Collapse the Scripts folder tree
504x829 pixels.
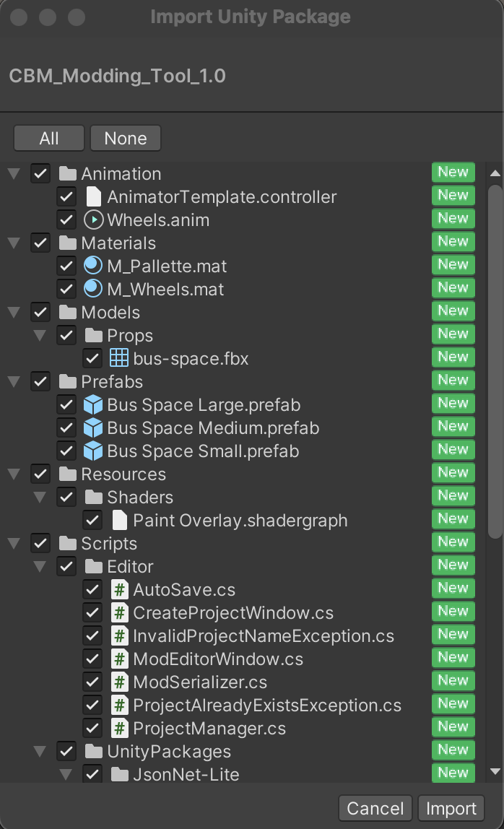click(13, 544)
